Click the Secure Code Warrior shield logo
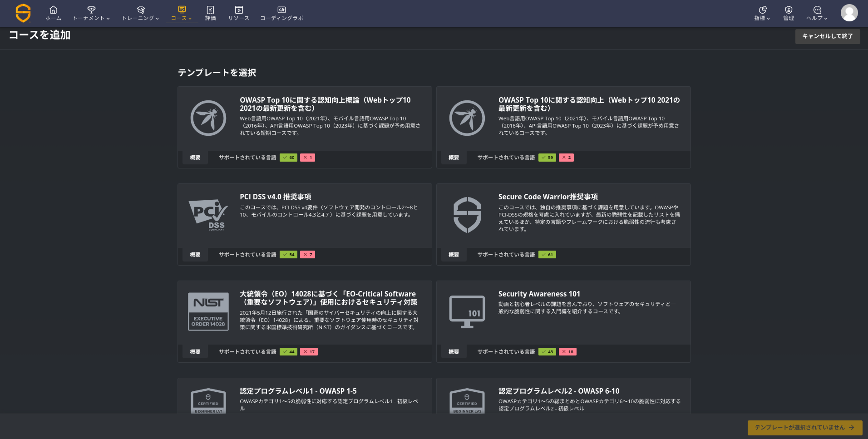The width and height of the screenshot is (868, 439). click(x=23, y=13)
